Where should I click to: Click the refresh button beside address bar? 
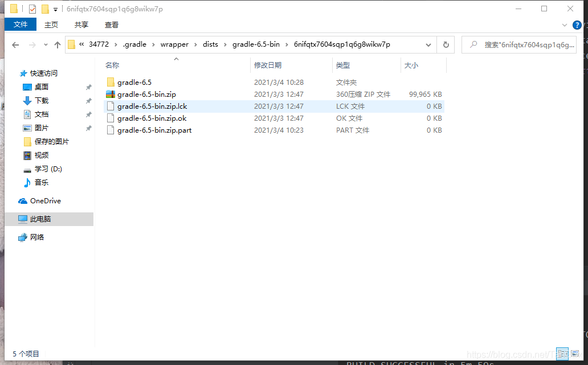coord(446,45)
